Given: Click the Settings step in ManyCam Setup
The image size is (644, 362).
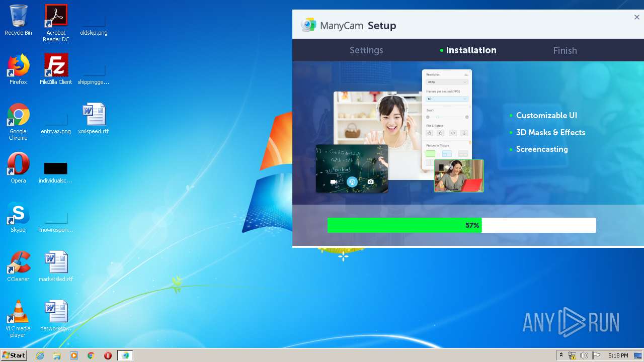Looking at the screenshot, I should coord(366,50).
